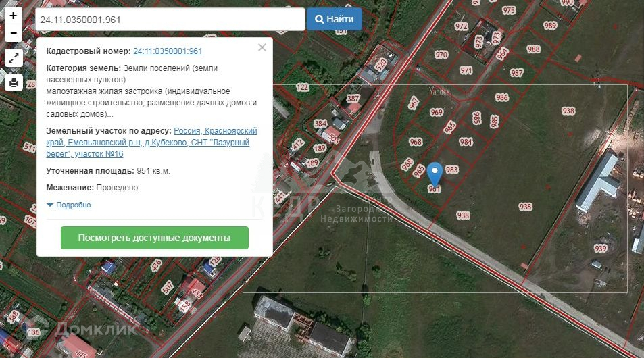The width and height of the screenshot is (644, 358).
Task: Select parcel label 412 on map
Action: coord(297,145)
